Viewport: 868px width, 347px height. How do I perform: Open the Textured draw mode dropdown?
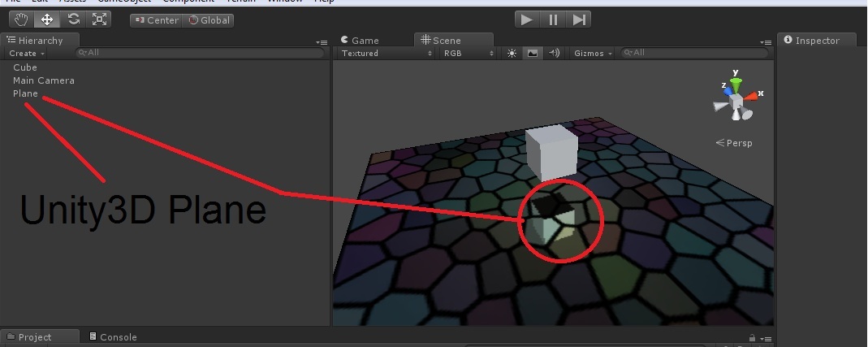click(386, 53)
